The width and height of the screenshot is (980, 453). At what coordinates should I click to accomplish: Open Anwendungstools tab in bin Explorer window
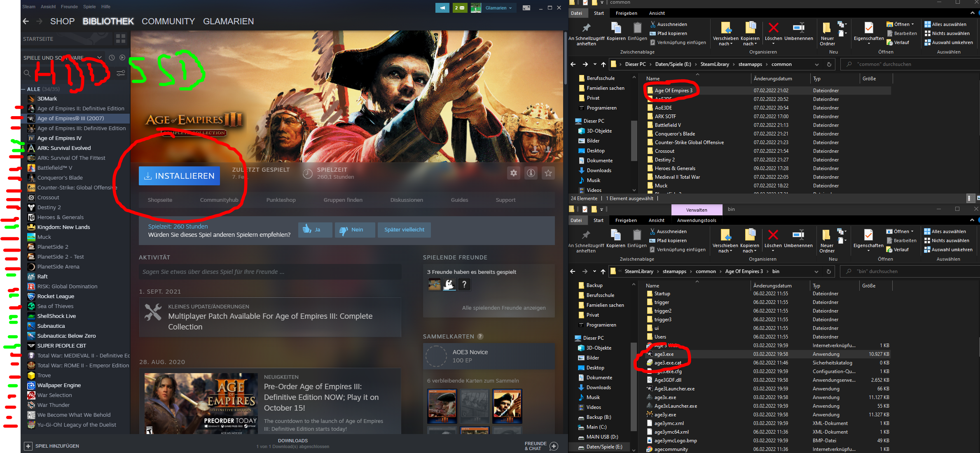tap(697, 220)
